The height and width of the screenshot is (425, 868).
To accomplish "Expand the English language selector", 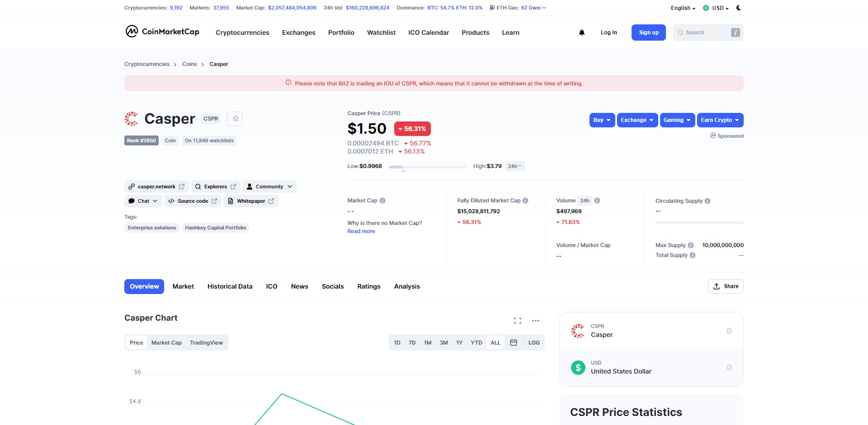I will coord(682,8).
